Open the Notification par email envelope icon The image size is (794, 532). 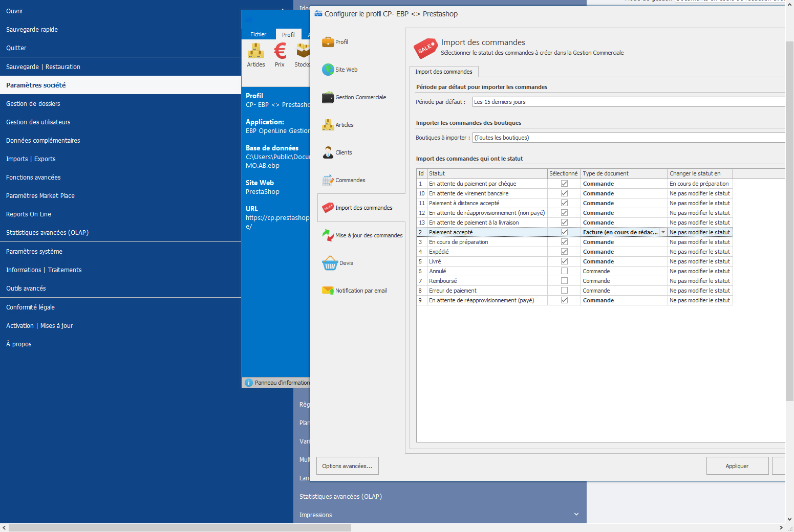point(328,291)
